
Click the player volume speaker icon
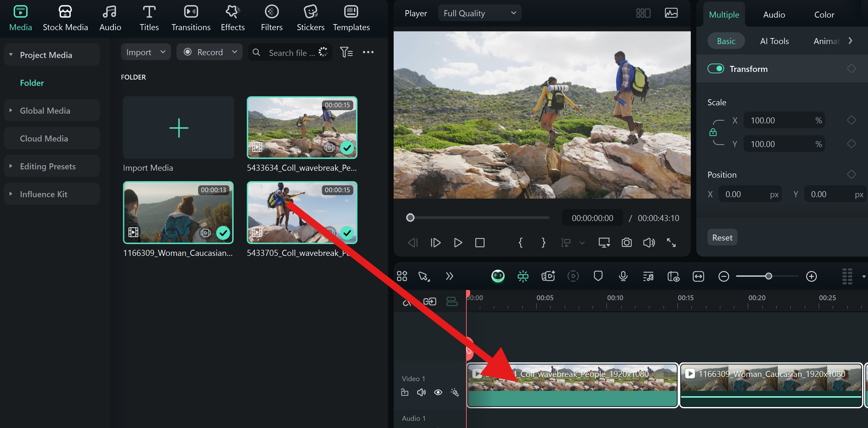click(649, 242)
